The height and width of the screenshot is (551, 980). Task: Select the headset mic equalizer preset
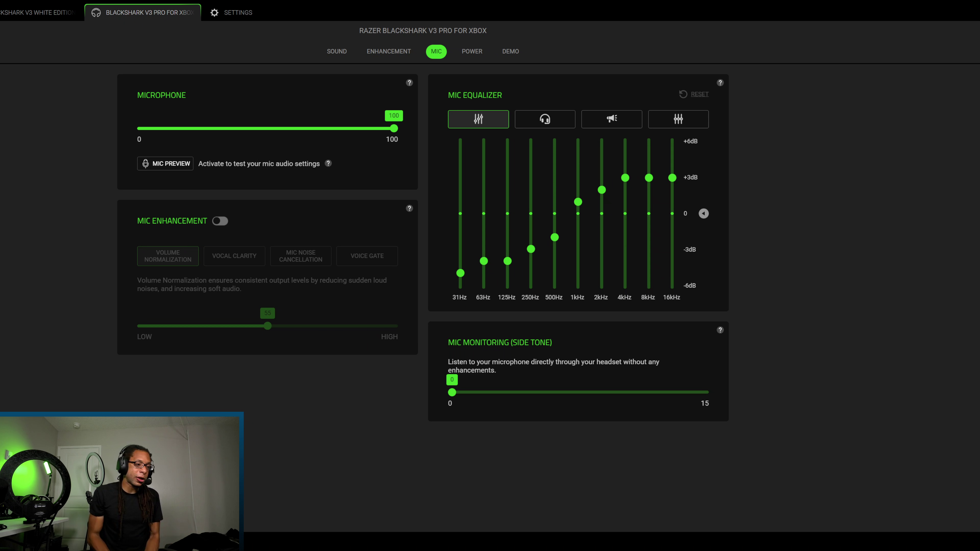tap(545, 119)
